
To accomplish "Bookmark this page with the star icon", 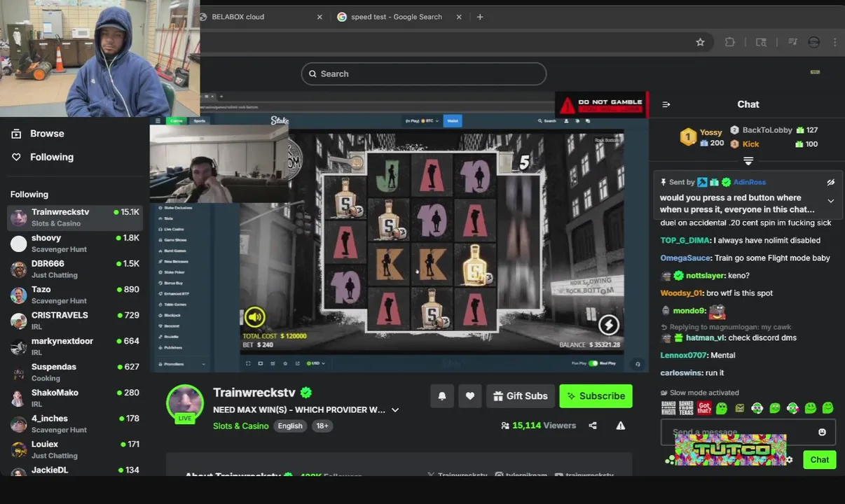I will point(700,42).
